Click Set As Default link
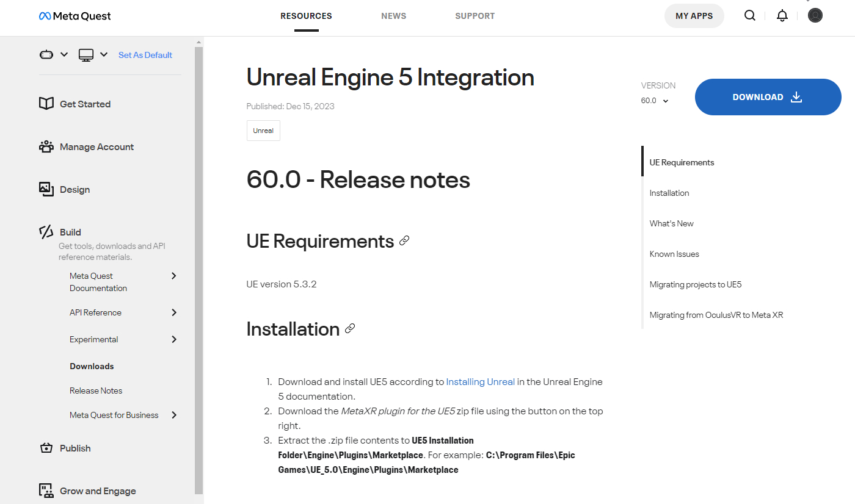Screen dimensions: 855x504 click(145, 55)
